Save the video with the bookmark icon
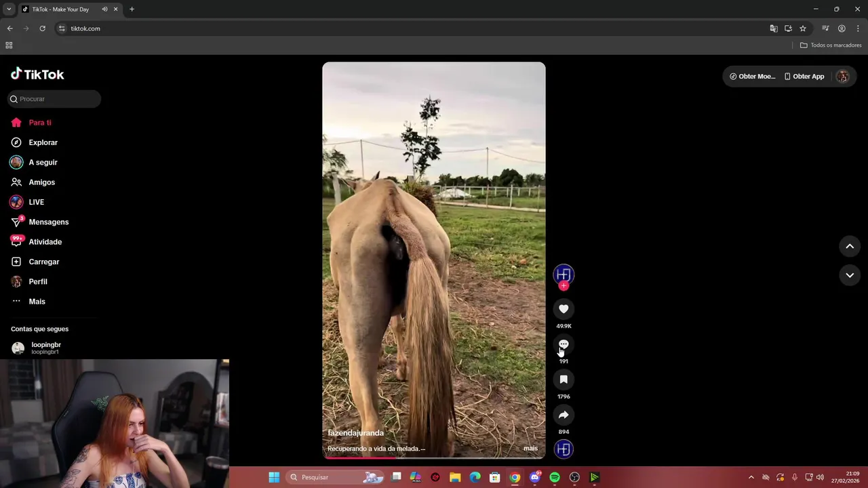868x488 pixels. click(x=564, y=380)
